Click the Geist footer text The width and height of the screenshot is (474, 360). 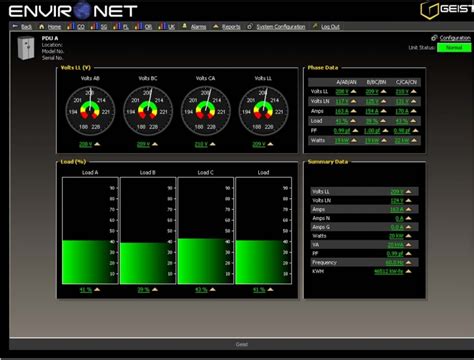coord(242,344)
